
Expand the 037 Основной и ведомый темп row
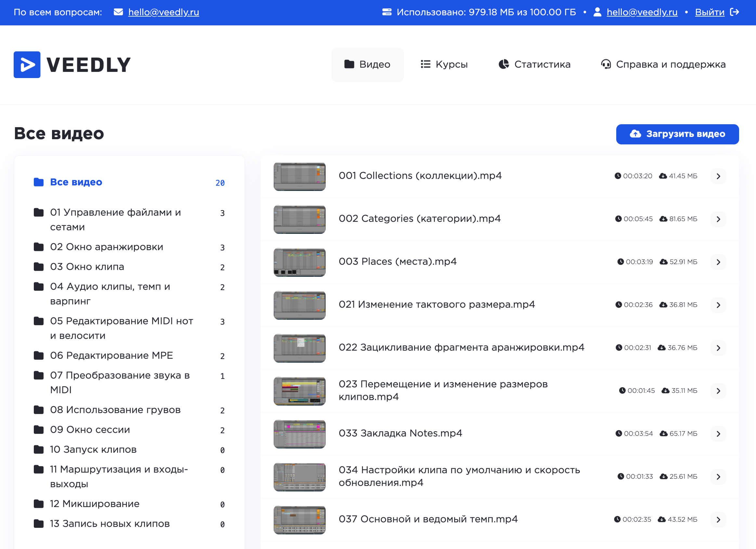(719, 519)
